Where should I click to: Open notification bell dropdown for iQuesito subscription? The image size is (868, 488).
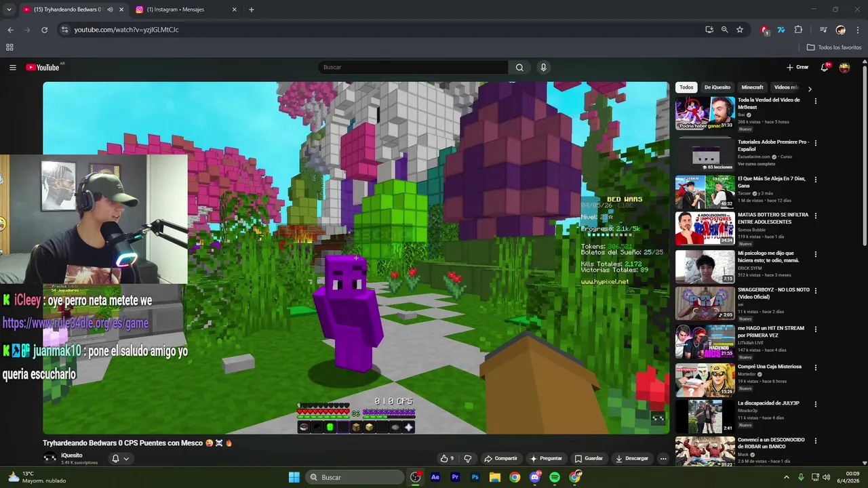[x=120, y=458]
